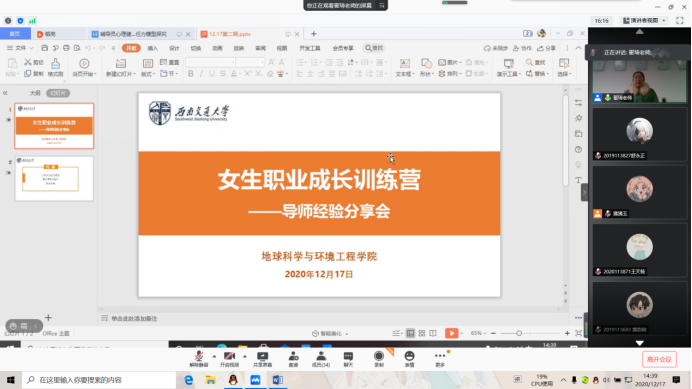This screenshot has width=692, height=389.
Task: Click the Format Painter brush icon
Action: pyautogui.click(x=56, y=64)
